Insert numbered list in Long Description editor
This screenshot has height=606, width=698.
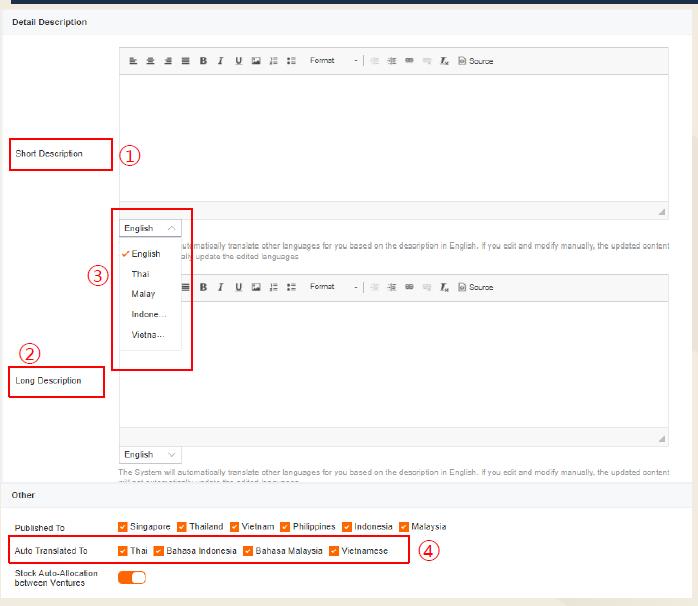point(273,287)
